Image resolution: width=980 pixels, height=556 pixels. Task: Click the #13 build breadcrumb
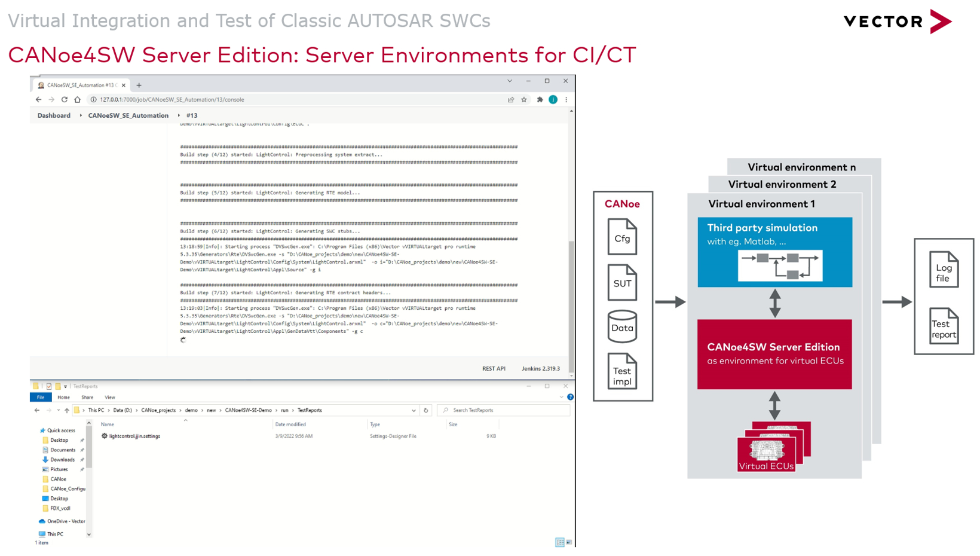coord(192,115)
